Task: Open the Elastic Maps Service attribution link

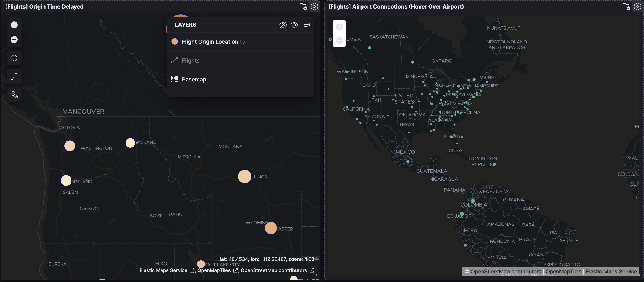Action: coord(163,270)
